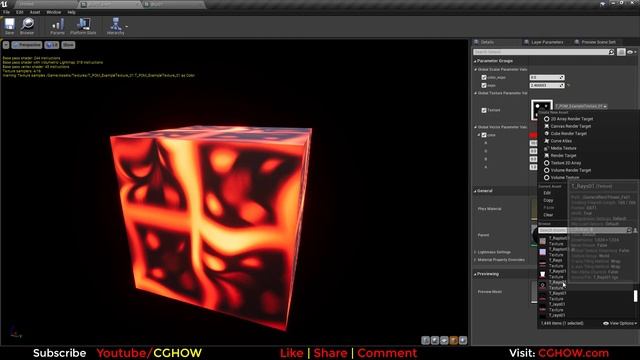640x360 pixels.
Task: Click the property matrix grid icon
Action: point(621,52)
